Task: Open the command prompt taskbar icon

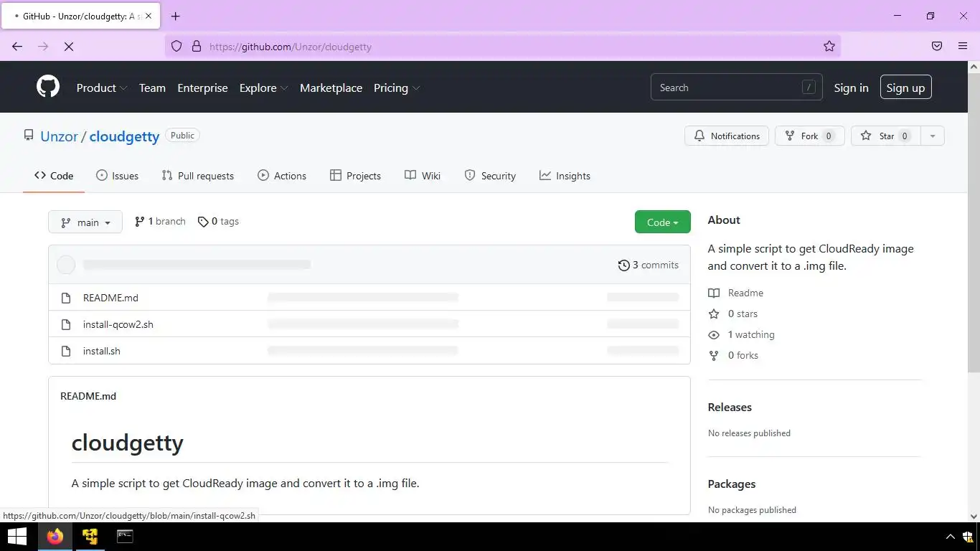Action: click(125, 536)
